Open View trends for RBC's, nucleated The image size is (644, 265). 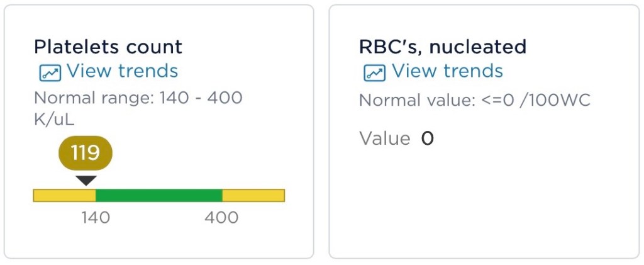click(x=447, y=71)
